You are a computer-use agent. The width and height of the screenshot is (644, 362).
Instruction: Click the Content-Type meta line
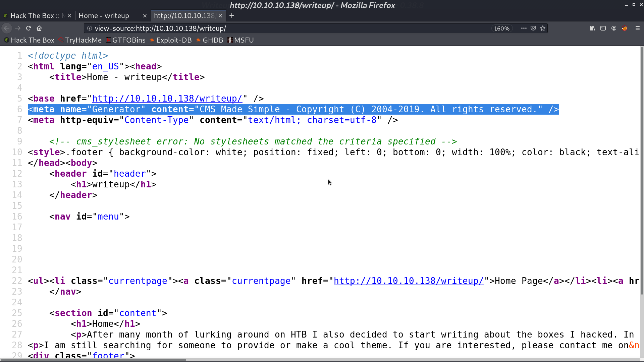point(213,120)
